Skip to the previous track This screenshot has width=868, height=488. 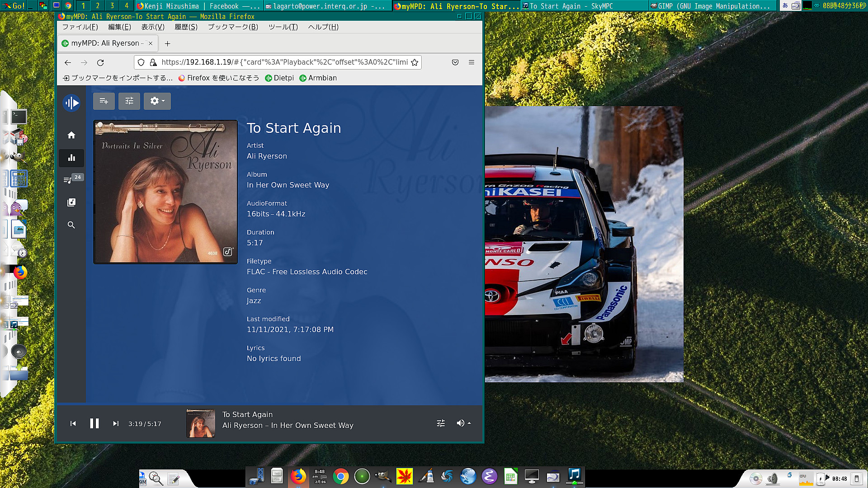coord(73,423)
